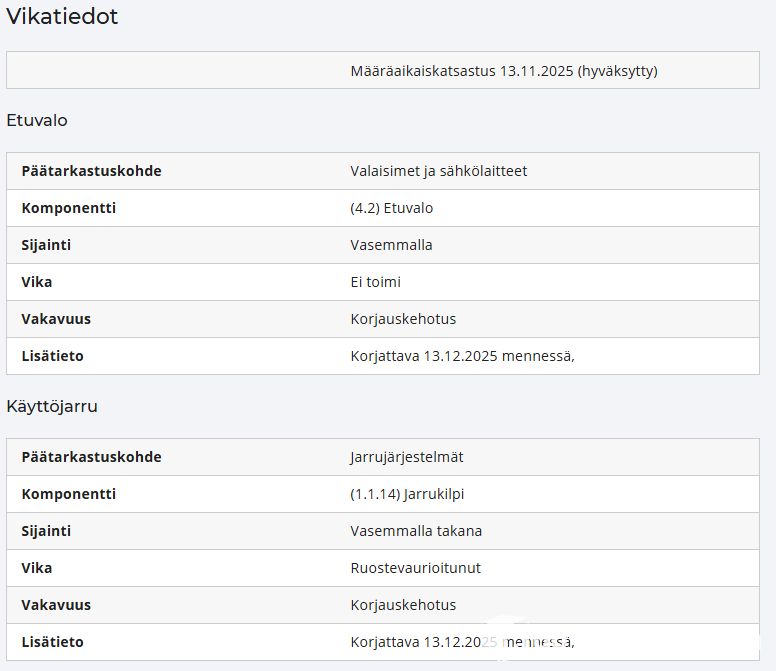Click Sijainti label in Etuvalo table
Viewport: 776px width, 671px height.
(46, 245)
